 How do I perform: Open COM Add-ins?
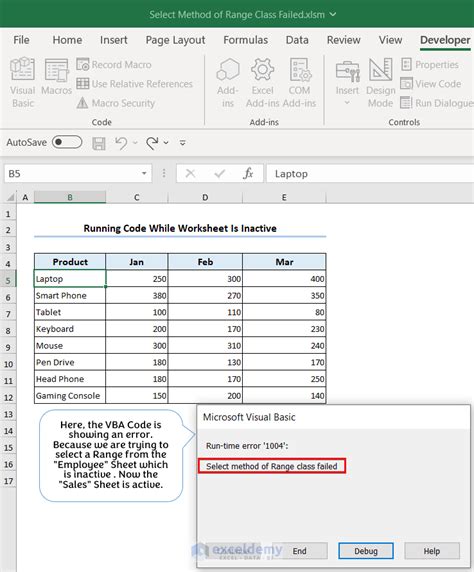[x=300, y=82]
